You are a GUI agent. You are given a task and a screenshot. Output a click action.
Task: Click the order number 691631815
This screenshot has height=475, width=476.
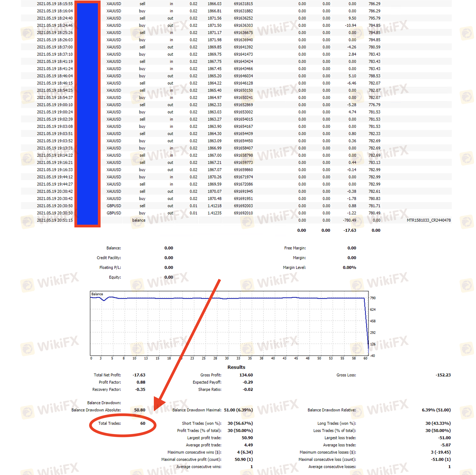click(243, 4)
